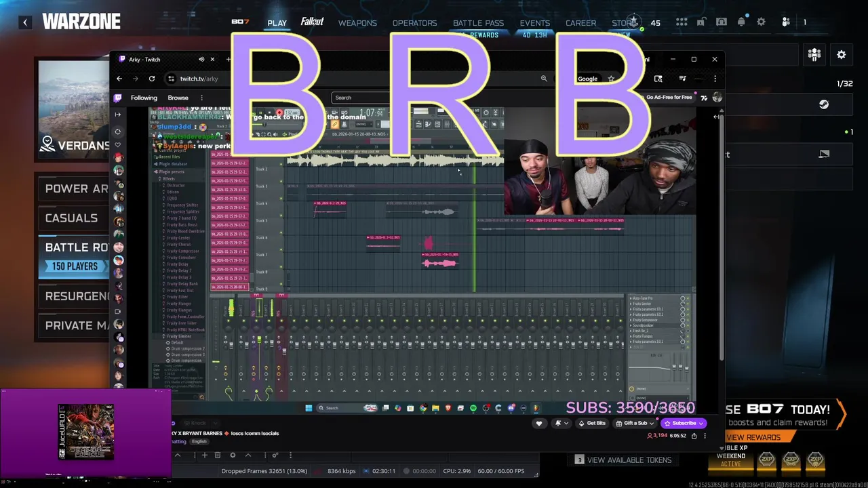The height and width of the screenshot is (488, 868).
Task: Select the CASUALS game mode
Action: pyautogui.click(x=71, y=218)
